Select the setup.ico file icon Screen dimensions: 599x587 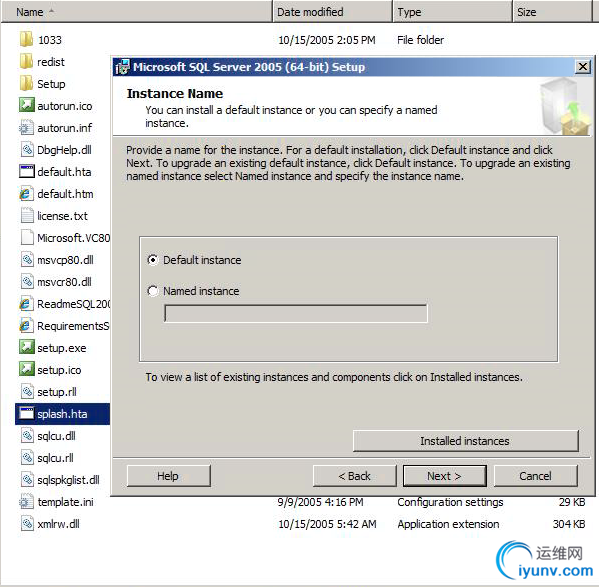tap(26, 370)
